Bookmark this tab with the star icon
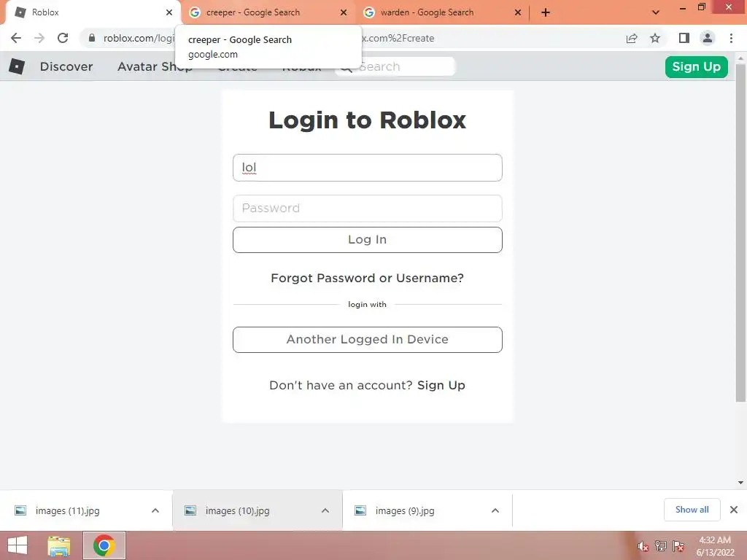 click(655, 38)
